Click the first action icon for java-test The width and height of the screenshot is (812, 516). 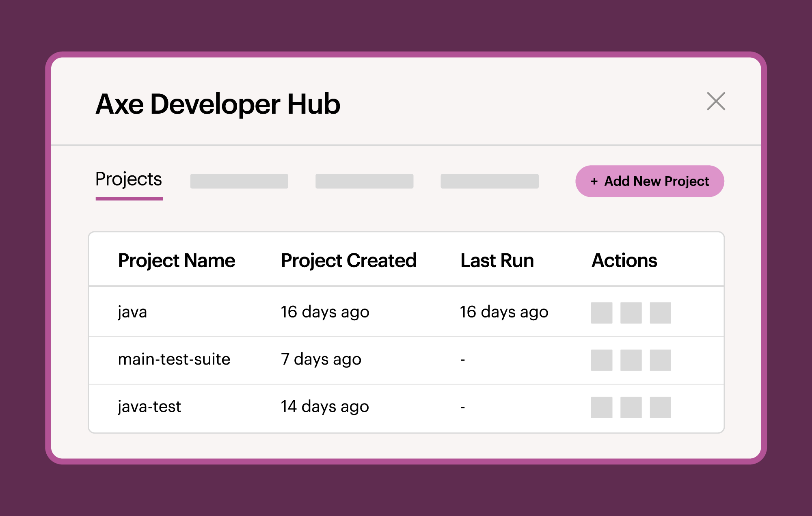[x=601, y=407]
